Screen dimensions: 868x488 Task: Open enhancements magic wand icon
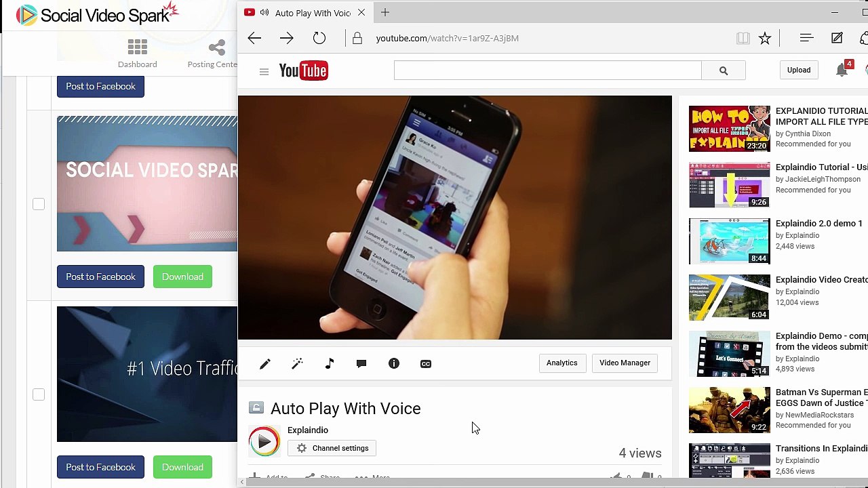click(297, 364)
